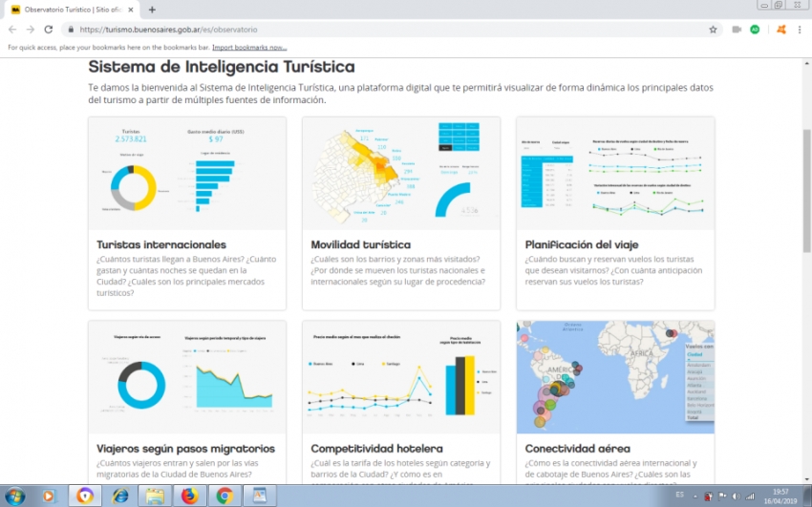Open the Chrome three-dot menu
This screenshot has width=812, height=507.
800,30
